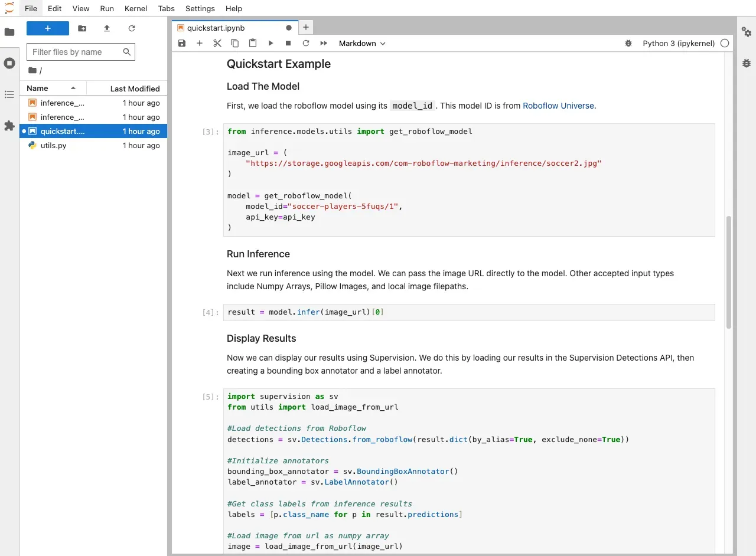Insert a new cell below with plus icon
The width and height of the screenshot is (756, 556).
(x=200, y=43)
